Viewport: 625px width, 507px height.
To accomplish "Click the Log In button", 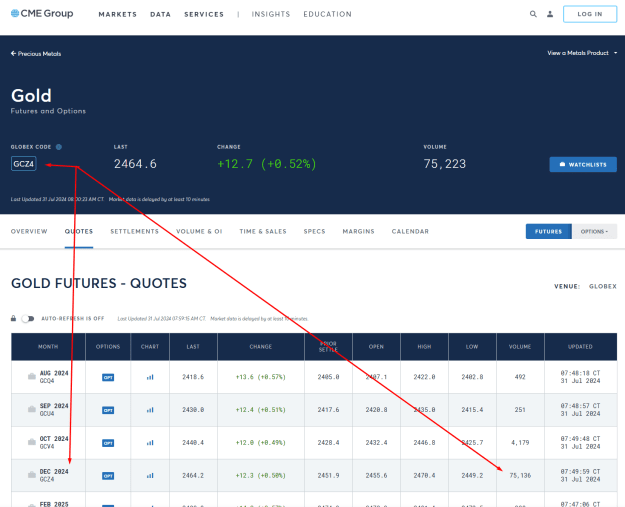I will [590, 14].
